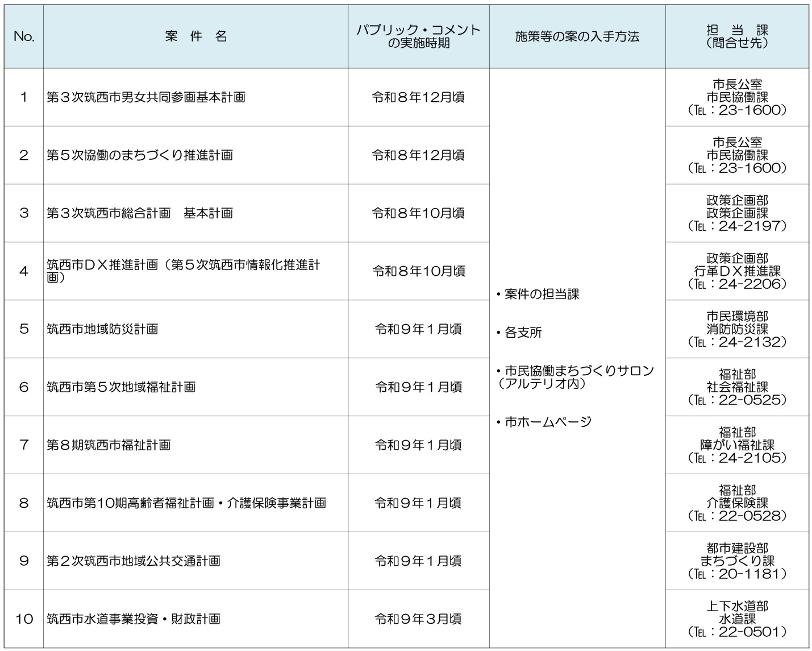Select "第5次協働のまちづくり推進計画" row title
812x651 pixels.
coord(140,155)
